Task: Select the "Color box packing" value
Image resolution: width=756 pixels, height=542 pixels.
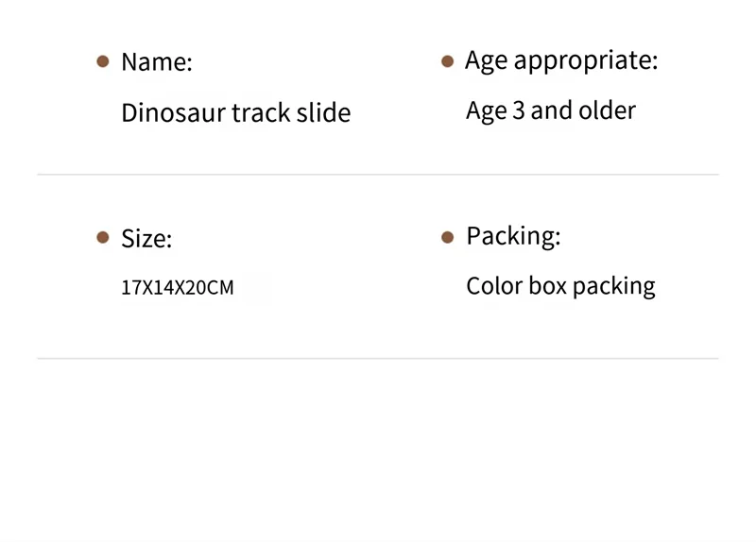Action: pos(560,286)
